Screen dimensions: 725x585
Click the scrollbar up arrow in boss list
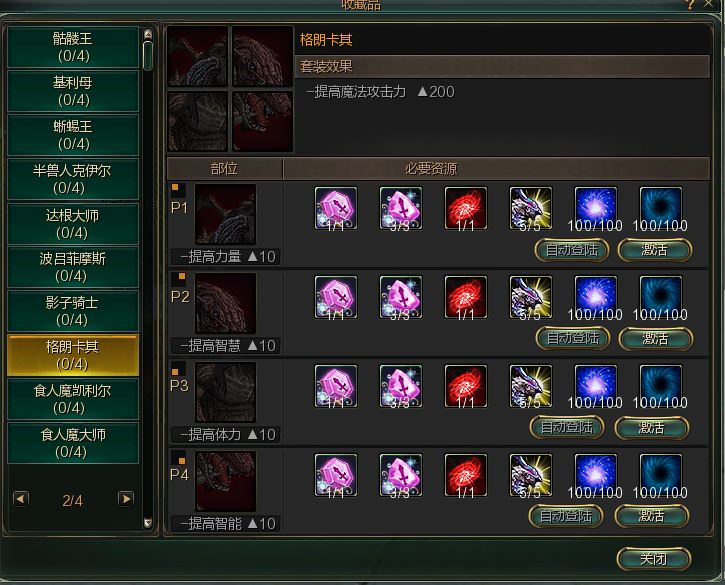pyautogui.click(x=148, y=34)
